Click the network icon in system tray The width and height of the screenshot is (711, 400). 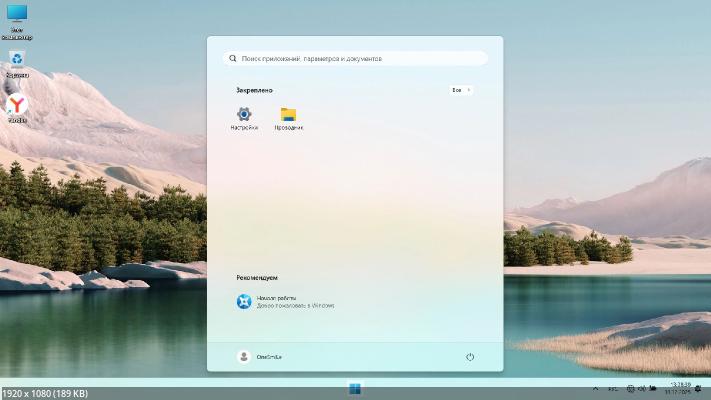629,388
